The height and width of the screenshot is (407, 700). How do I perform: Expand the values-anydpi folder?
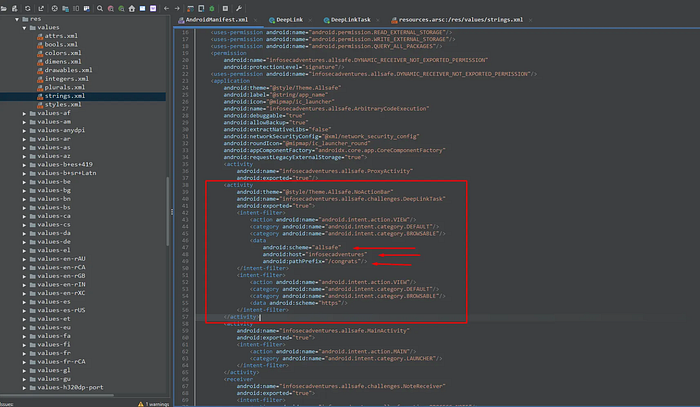click(x=25, y=131)
